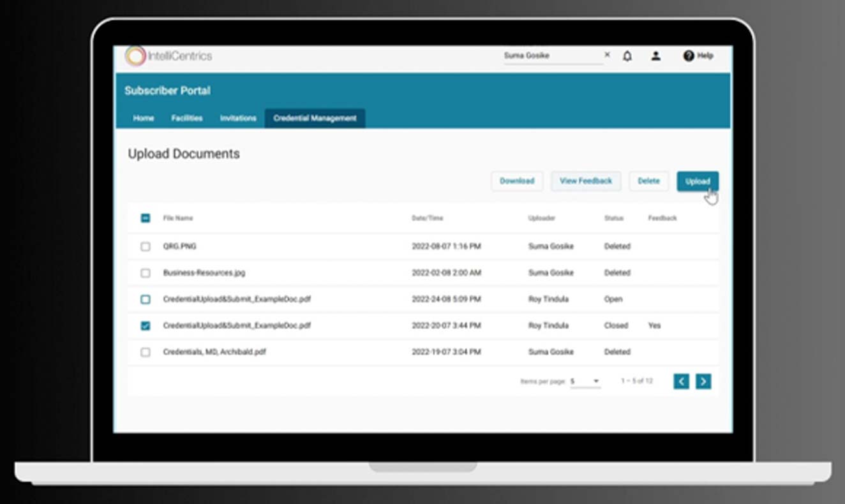The height and width of the screenshot is (504, 845).
Task: Click the Yes feedback value
Action: (x=654, y=326)
